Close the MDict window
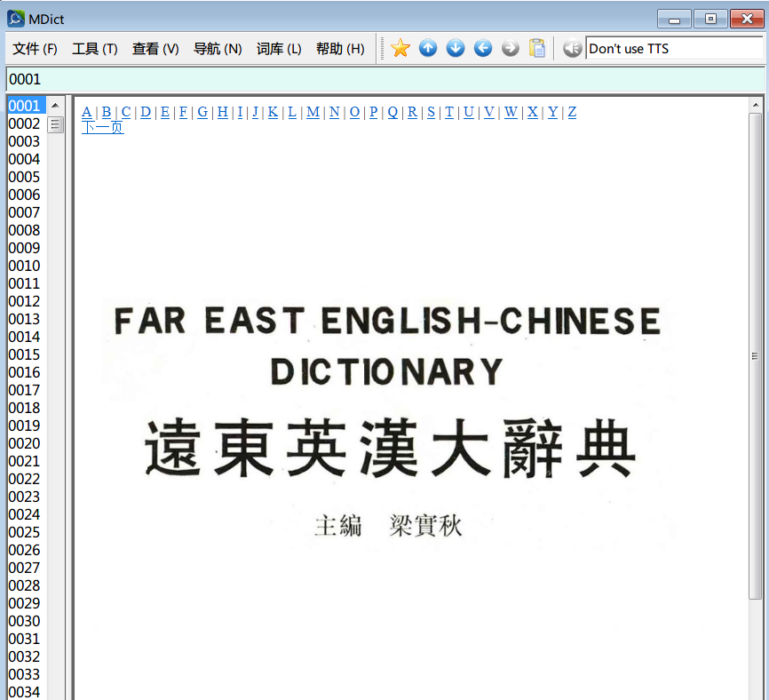769x700 pixels. [x=747, y=19]
